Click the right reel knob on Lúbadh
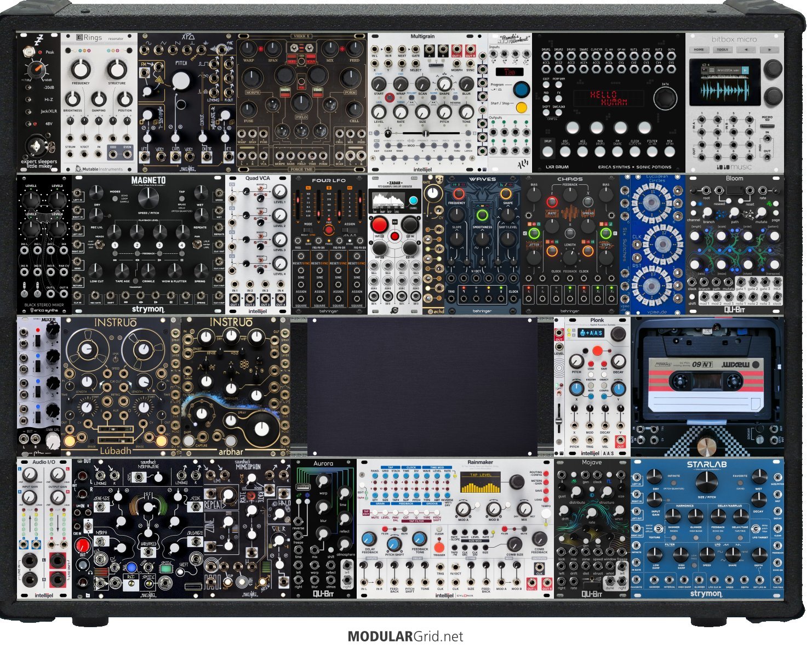Viewport: 812px width, 648px height. point(143,349)
